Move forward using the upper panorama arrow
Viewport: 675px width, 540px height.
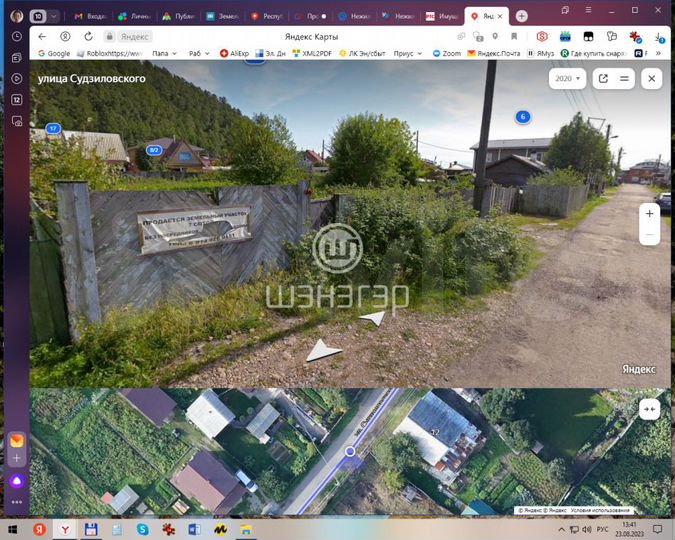point(372,318)
